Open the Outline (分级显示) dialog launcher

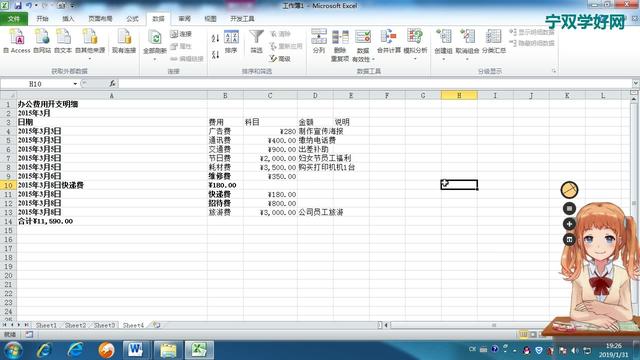click(x=554, y=71)
